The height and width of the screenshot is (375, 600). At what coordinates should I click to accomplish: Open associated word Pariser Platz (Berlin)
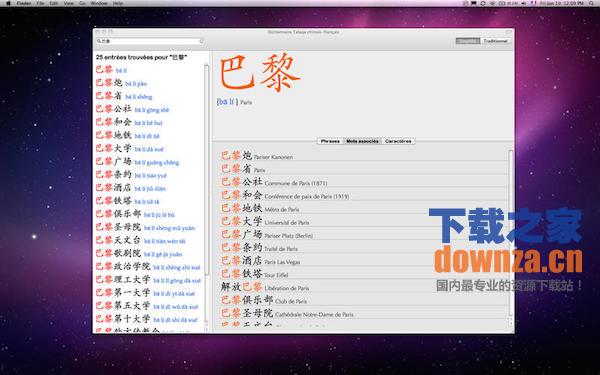point(267,234)
